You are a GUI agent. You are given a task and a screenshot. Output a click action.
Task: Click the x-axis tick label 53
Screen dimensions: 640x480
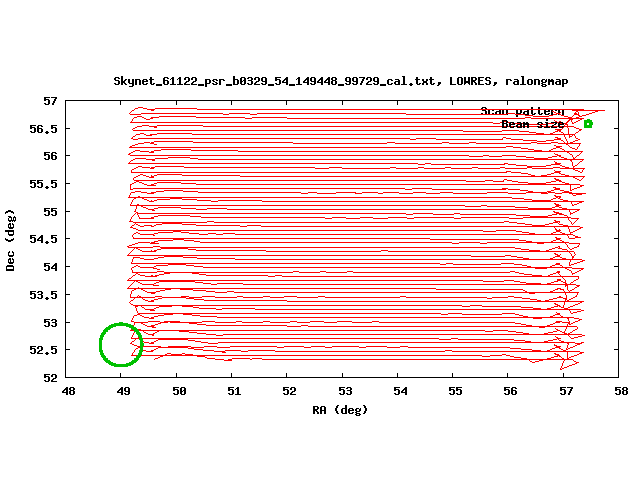[x=345, y=391]
